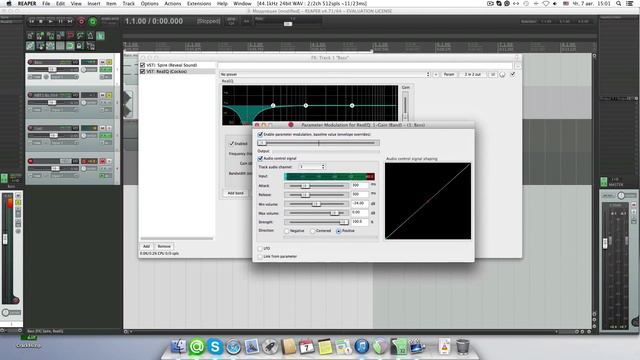
Task: Click the ReaEQ Gain vertical slider
Action: point(405,105)
